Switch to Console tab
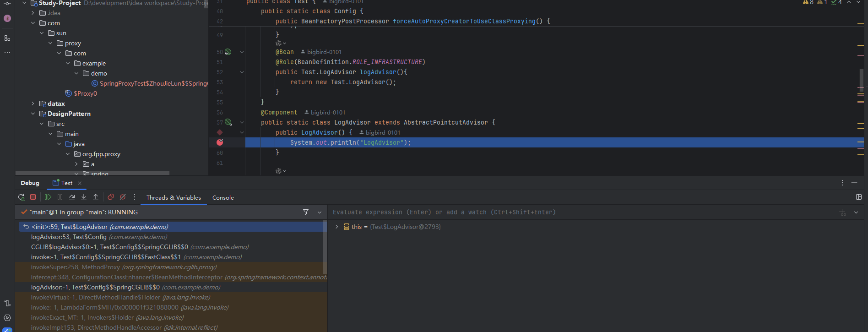868x332 pixels. 223,198
